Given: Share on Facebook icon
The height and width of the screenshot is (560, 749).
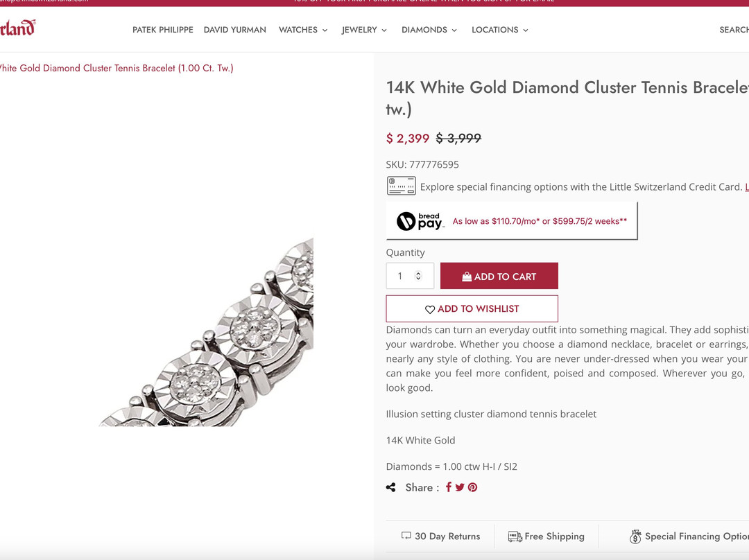Looking at the screenshot, I should click(x=449, y=487).
